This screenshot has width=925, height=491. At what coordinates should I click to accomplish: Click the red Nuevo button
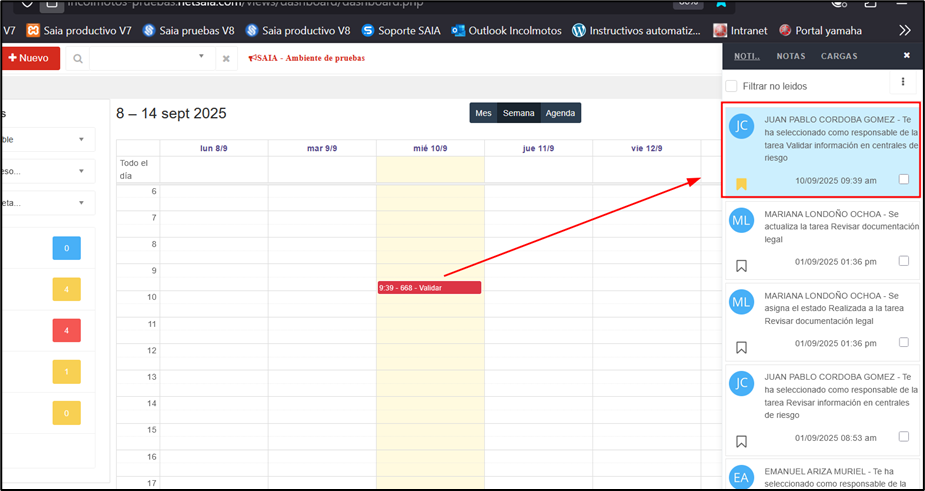click(x=26, y=59)
